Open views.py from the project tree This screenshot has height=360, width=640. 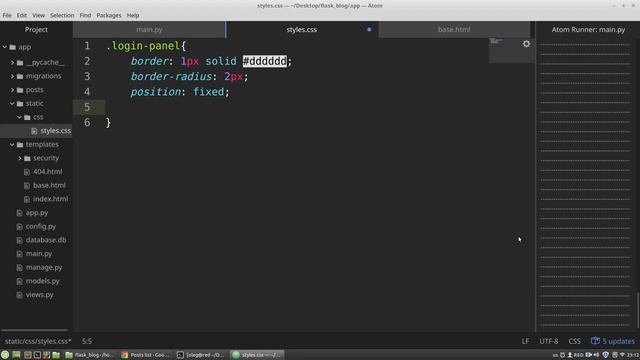pos(39,295)
